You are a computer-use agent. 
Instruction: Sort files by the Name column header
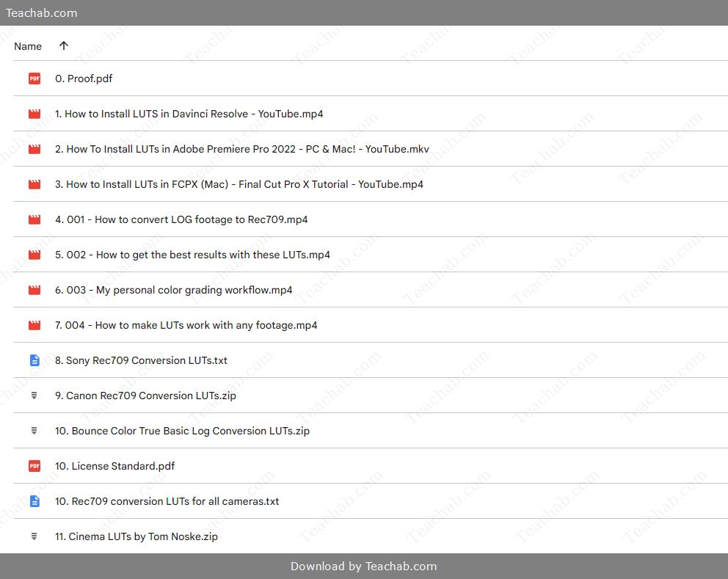pyautogui.click(x=28, y=46)
